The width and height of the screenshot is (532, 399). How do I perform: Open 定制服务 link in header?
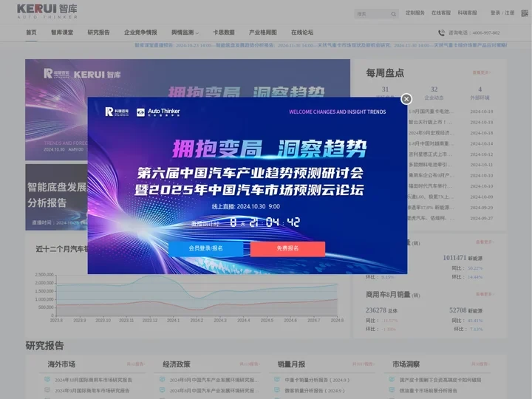(415, 13)
